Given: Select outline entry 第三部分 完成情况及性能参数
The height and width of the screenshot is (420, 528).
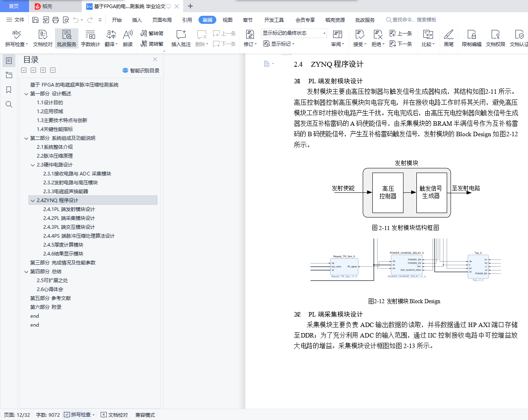Looking at the screenshot, I should point(63,263).
